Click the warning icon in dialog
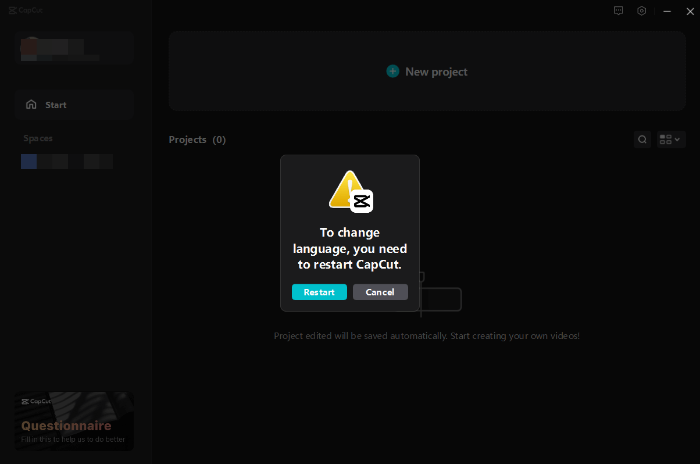This screenshot has width=700, height=464. tap(350, 191)
